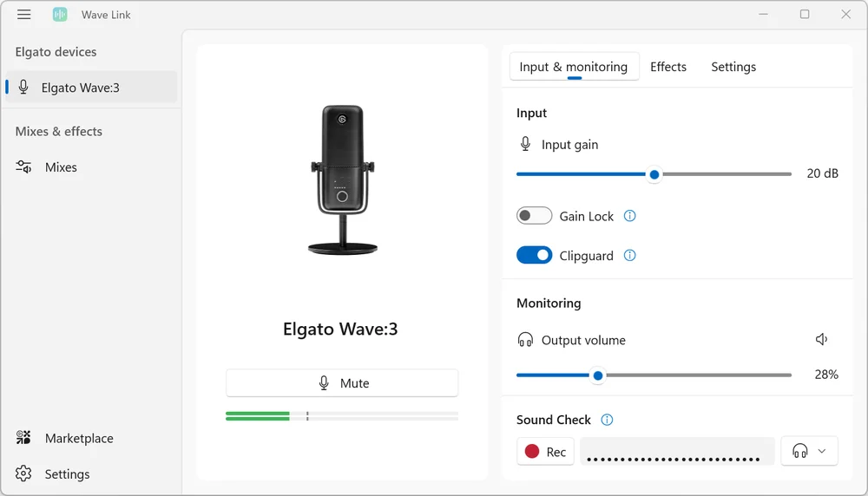This screenshot has height=496, width=868.
Task: Close the Wave Link window
Action: pos(845,15)
